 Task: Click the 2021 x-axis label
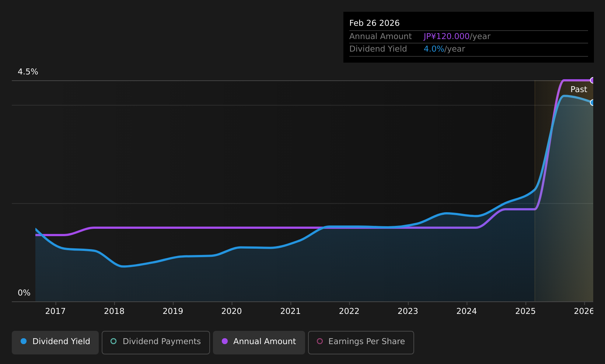click(x=290, y=311)
